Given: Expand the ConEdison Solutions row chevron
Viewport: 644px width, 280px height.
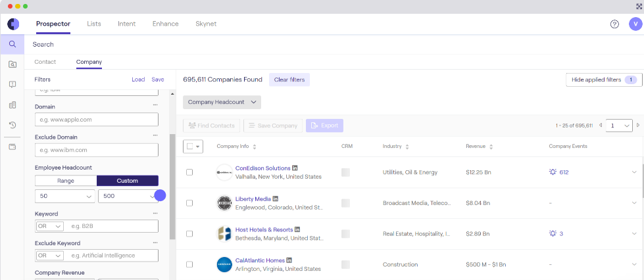Looking at the screenshot, I should tap(634, 172).
